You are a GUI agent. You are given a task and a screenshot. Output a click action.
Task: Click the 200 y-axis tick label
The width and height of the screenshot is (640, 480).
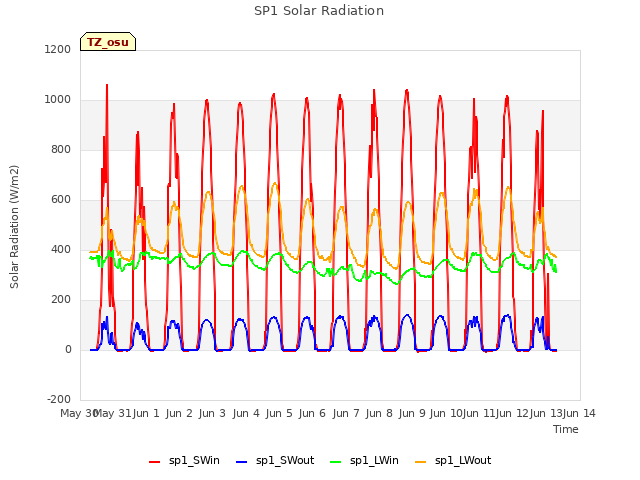click(x=61, y=300)
